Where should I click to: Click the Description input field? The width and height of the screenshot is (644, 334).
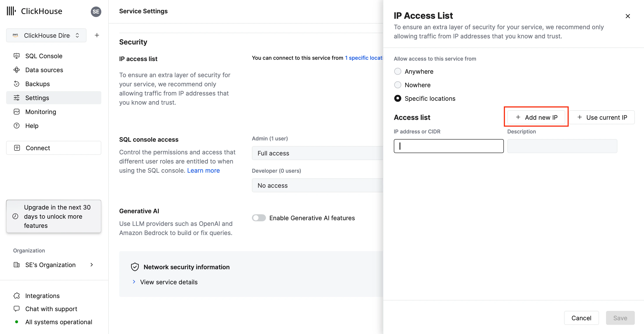pyautogui.click(x=562, y=146)
